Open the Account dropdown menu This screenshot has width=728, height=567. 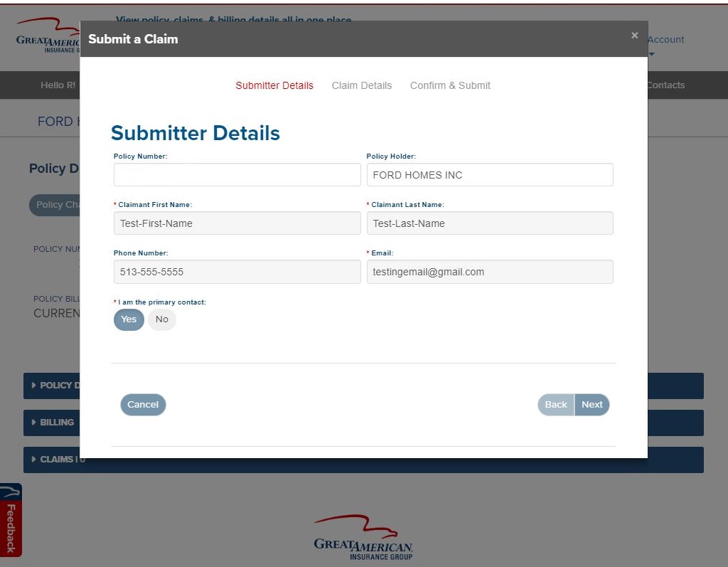(665, 44)
